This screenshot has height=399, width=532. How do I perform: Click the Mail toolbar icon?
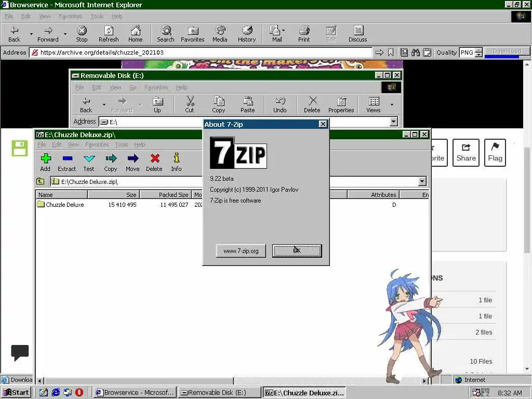(277, 34)
